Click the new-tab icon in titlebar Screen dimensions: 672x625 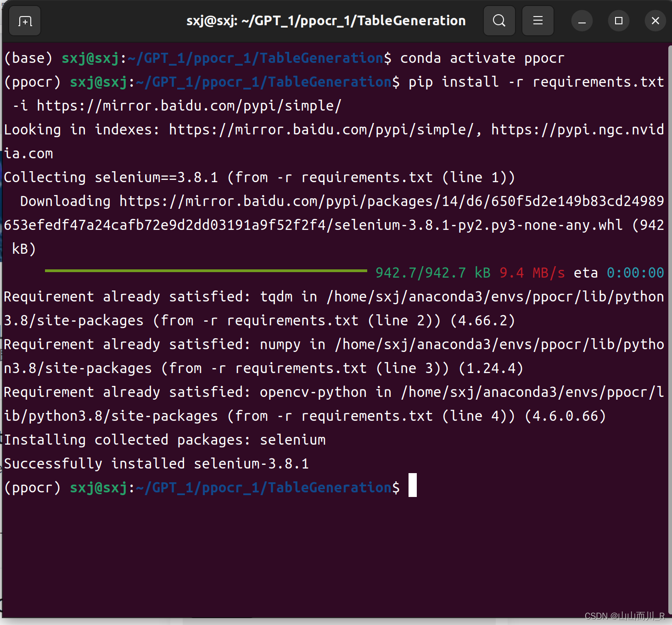(x=24, y=21)
